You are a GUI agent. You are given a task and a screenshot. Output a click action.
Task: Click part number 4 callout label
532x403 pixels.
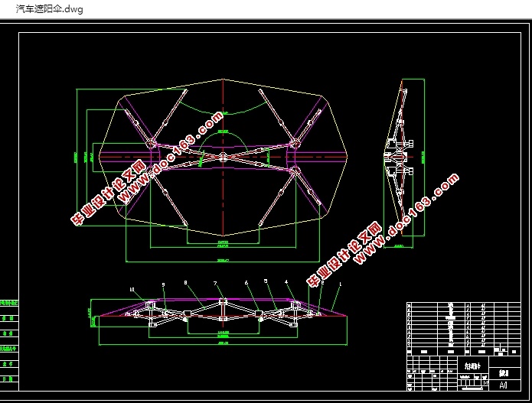click(286, 281)
